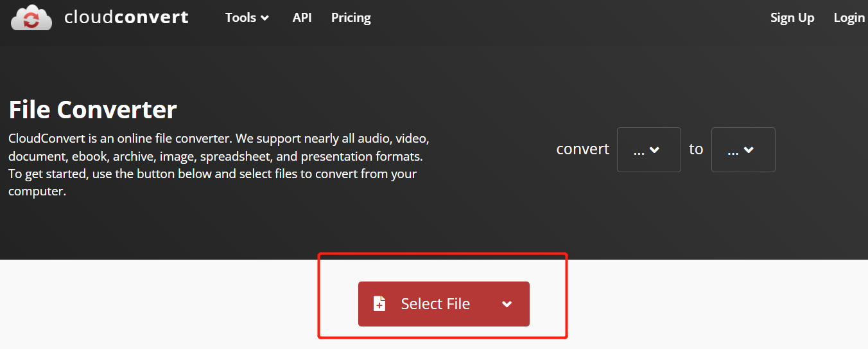Click the "convert" label text
The image size is (868, 349).
point(582,149)
